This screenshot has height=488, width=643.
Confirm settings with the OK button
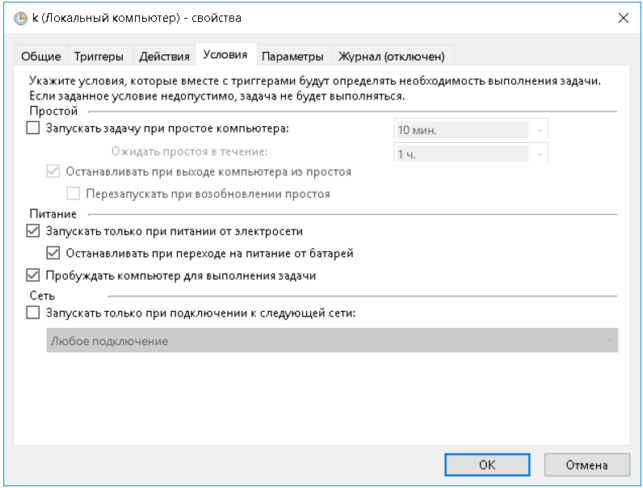pyautogui.click(x=487, y=465)
